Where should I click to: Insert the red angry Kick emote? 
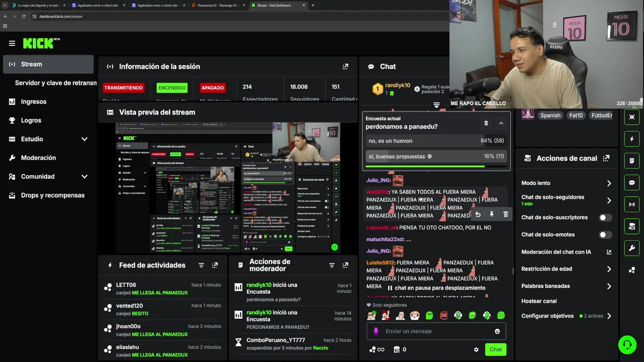(444, 316)
